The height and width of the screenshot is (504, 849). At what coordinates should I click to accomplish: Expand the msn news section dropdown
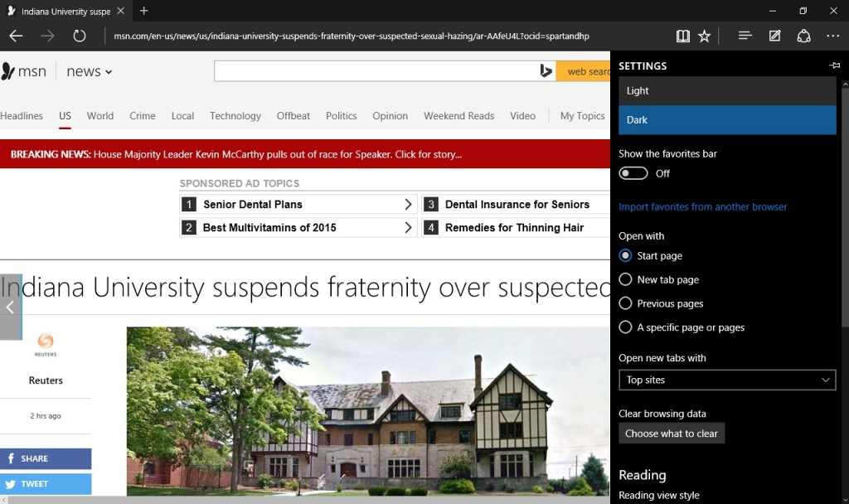coord(90,72)
